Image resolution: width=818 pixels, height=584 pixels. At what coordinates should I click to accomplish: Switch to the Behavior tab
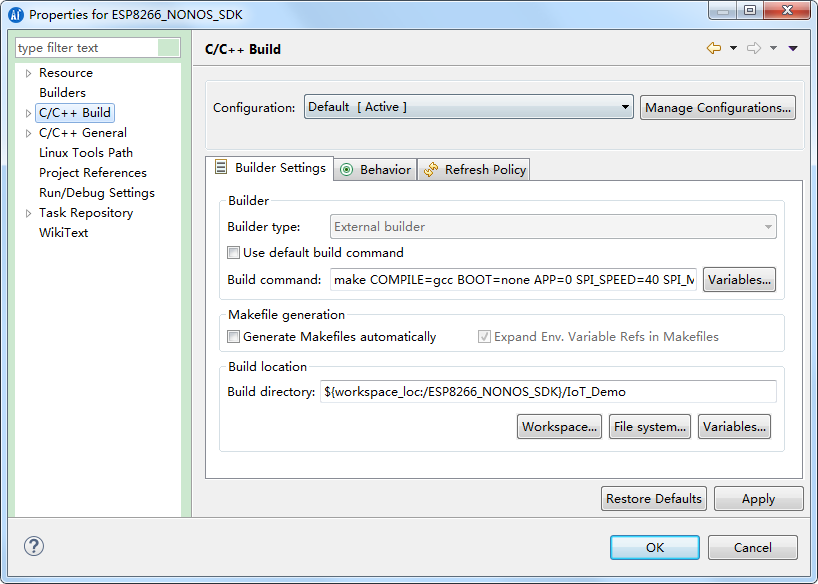click(x=375, y=170)
